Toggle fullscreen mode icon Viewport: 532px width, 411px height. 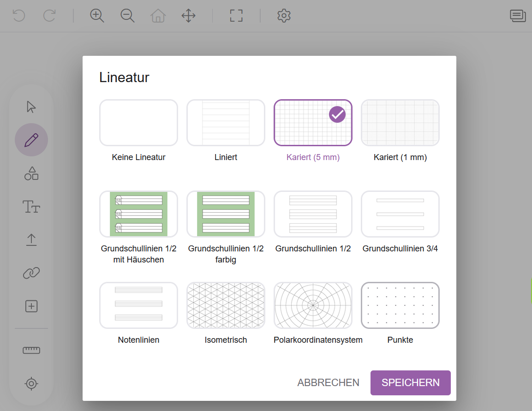236,16
